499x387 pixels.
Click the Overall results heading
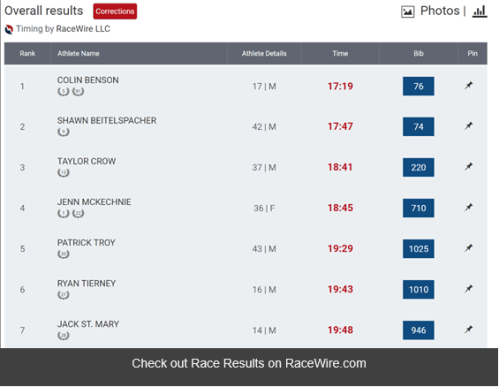(44, 11)
